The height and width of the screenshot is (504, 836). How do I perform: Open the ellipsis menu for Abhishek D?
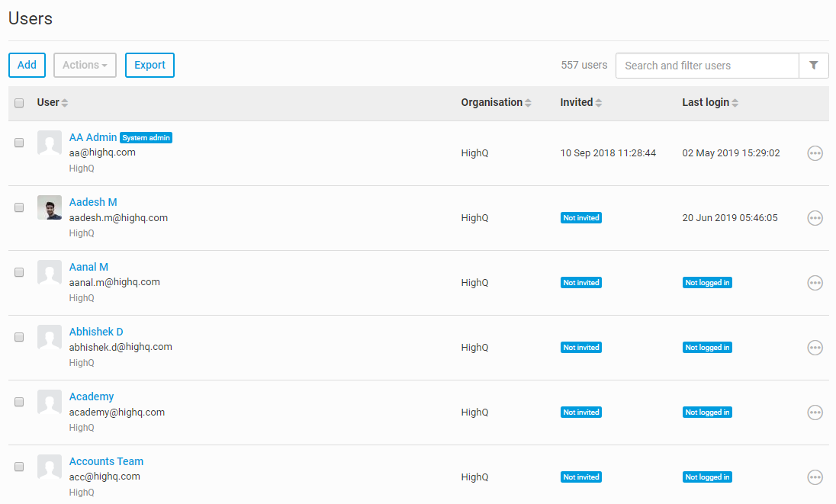click(x=815, y=348)
